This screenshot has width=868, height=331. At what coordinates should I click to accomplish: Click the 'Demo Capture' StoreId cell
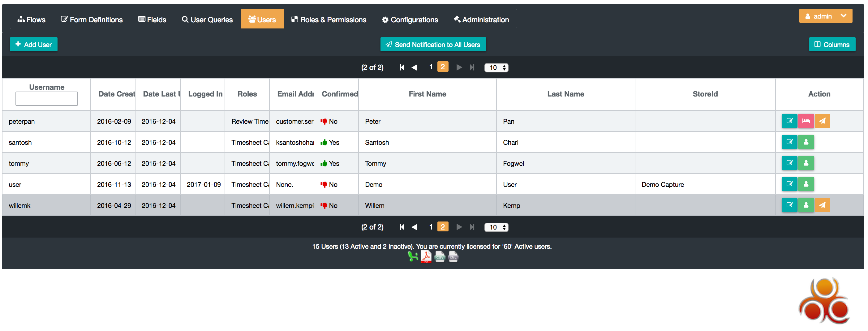click(x=705, y=184)
